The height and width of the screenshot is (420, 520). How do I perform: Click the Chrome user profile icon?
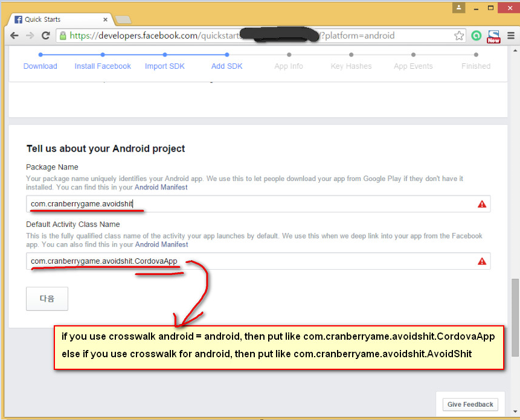coord(458,8)
